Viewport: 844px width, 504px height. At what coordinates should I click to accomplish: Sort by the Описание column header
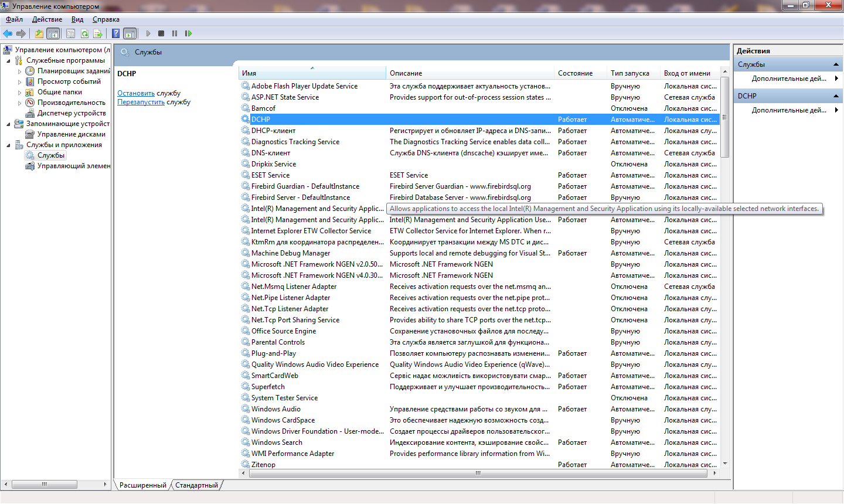(x=471, y=73)
